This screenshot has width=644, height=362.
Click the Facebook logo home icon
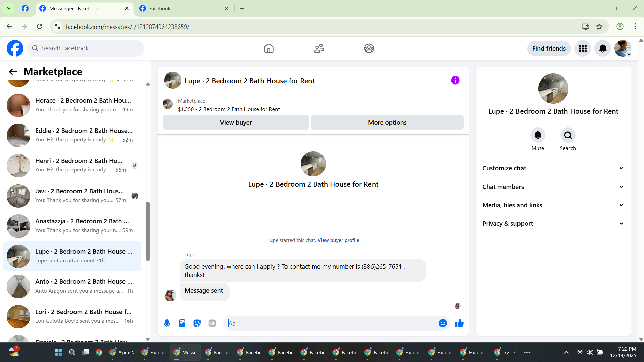click(15, 48)
